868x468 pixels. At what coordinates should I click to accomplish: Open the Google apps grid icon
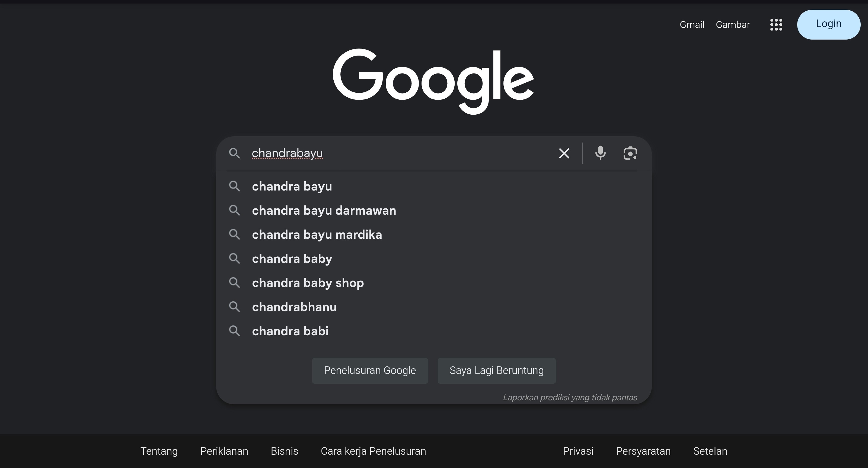pos(776,25)
